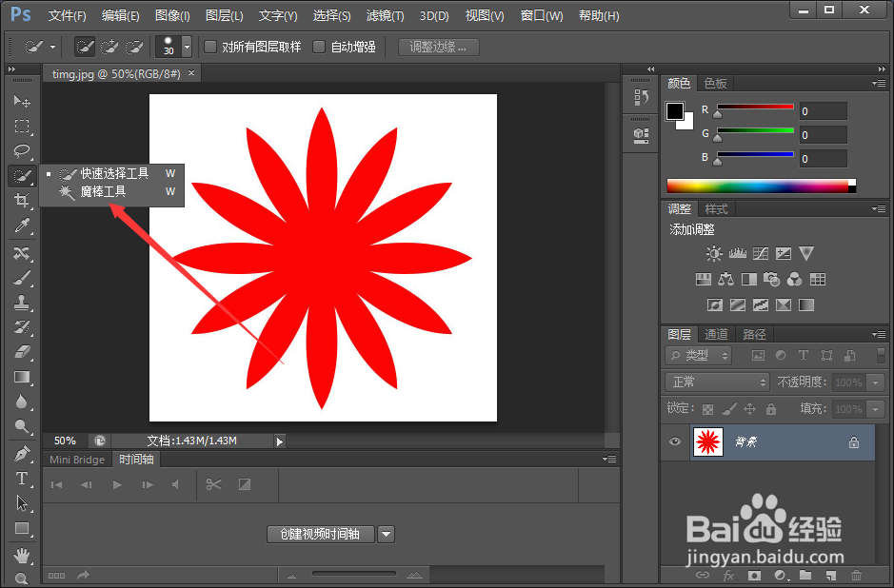Image resolution: width=894 pixels, height=588 pixels.
Task: Enable 自动增强 checkbox
Action: [x=319, y=47]
